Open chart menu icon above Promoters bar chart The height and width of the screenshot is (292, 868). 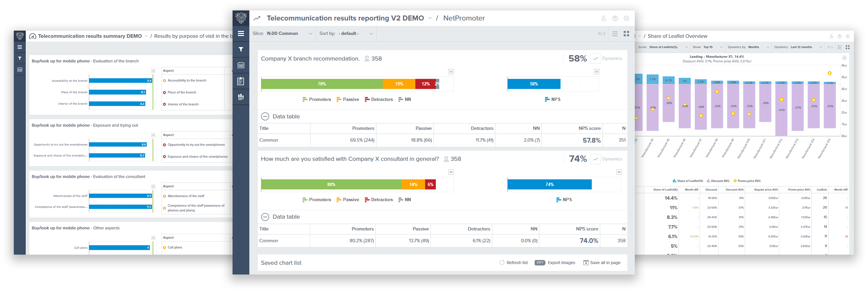451,71
